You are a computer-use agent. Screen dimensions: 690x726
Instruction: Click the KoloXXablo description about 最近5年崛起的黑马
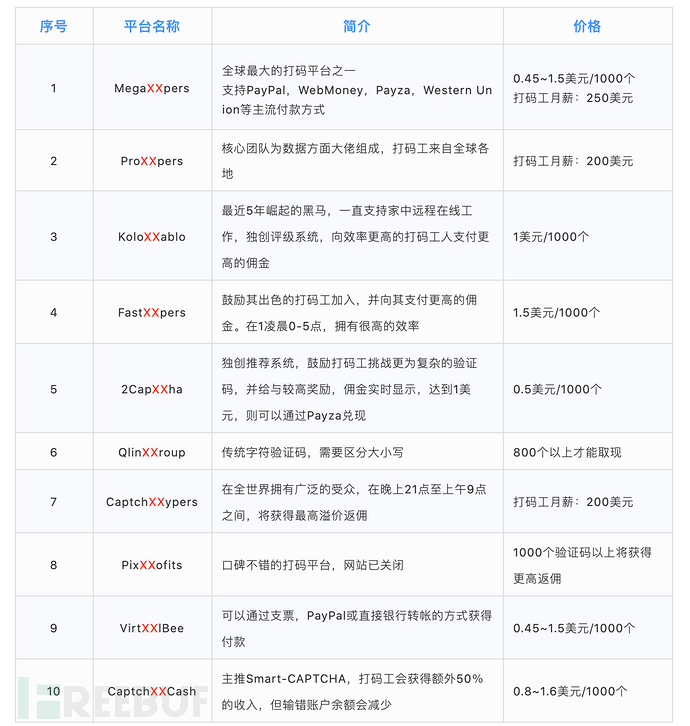coord(356,237)
